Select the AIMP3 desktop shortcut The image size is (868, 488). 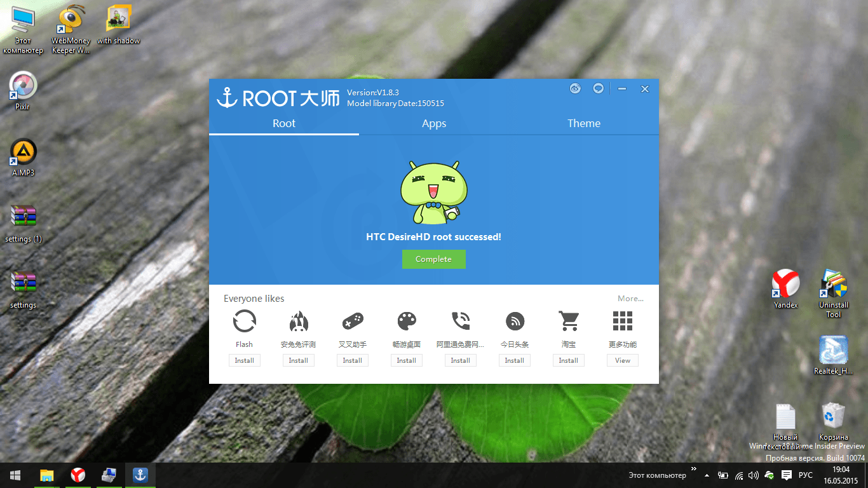pos(23,158)
